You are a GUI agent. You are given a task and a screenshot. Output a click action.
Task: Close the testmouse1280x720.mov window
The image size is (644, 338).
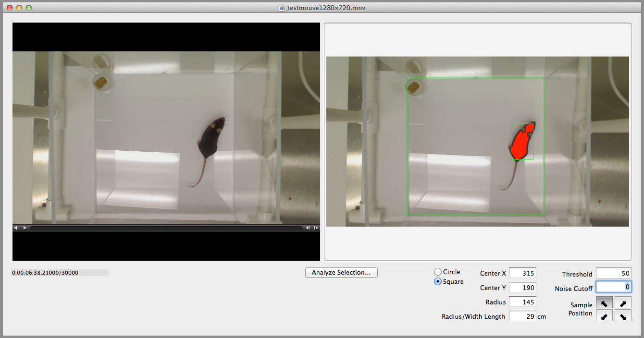point(10,8)
